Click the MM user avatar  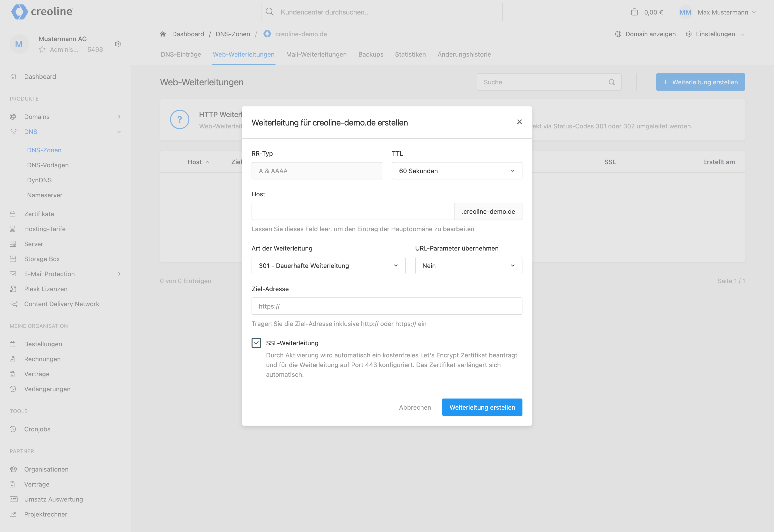tap(685, 12)
